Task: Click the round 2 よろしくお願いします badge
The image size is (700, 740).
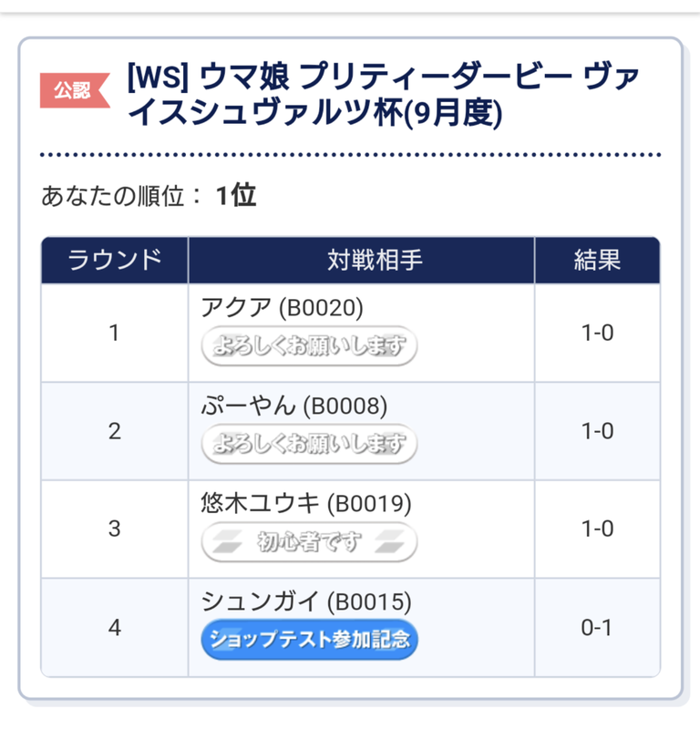Action: pos(309,444)
